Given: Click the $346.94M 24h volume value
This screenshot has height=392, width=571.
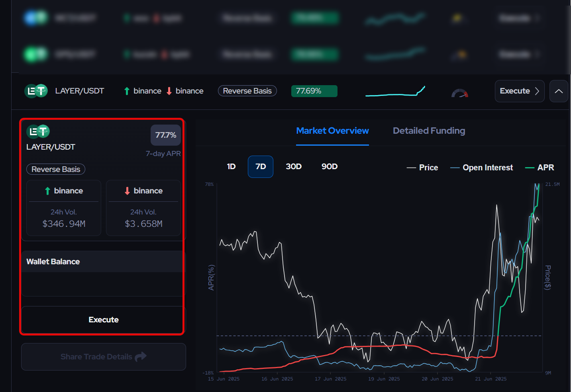Looking at the screenshot, I should click(64, 224).
